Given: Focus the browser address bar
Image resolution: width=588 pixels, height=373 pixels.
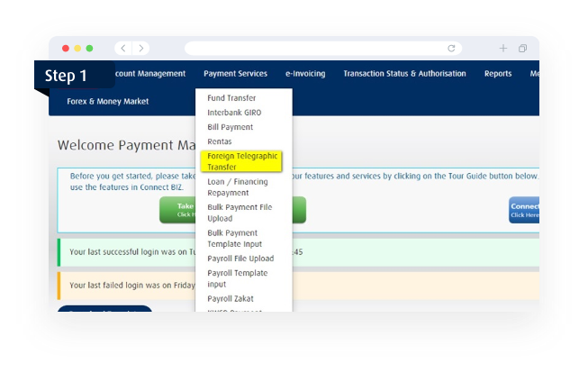Looking at the screenshot, I should (323, 48).
